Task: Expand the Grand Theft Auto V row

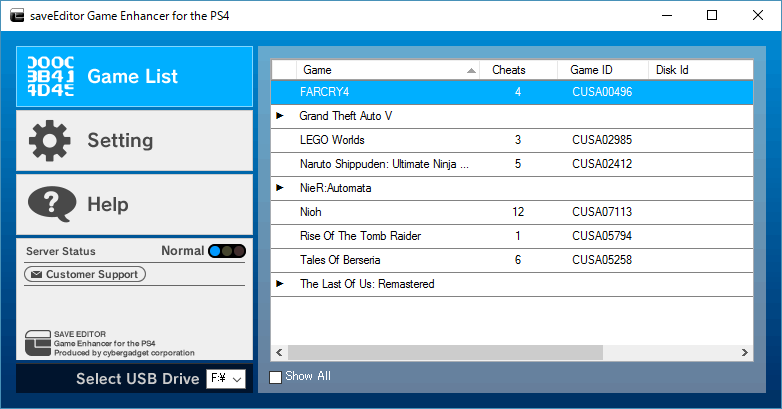Action: 280,116
